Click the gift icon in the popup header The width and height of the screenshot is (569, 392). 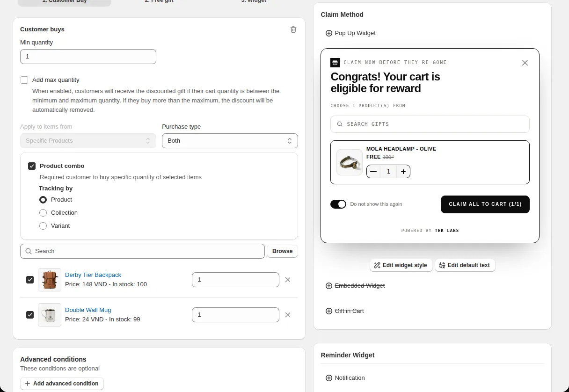tap(335, 63)
